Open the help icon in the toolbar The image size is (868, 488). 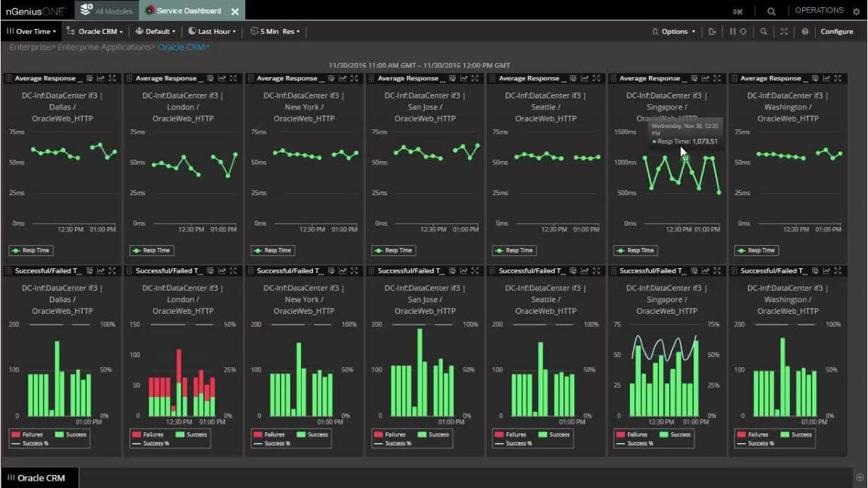[806, 32]
